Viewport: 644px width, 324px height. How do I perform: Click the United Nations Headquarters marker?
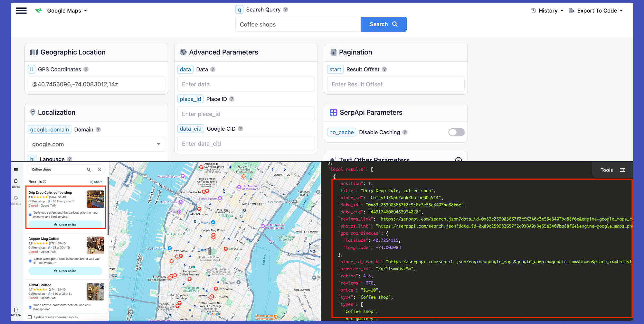coord(263,226)
